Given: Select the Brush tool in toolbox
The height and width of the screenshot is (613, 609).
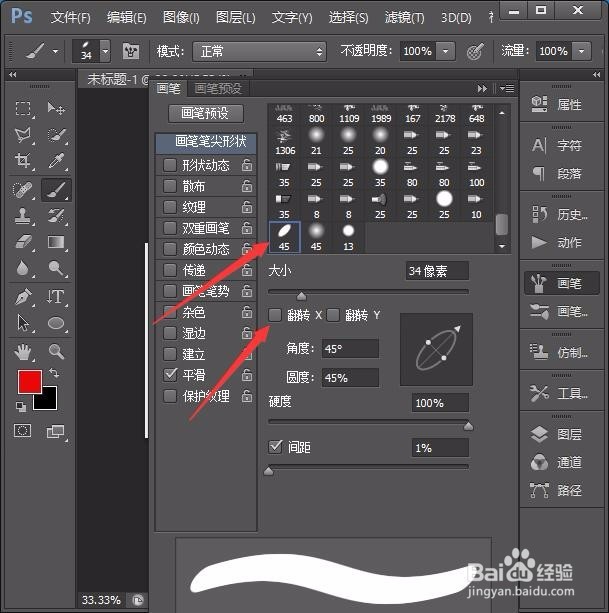Looking at the screenshot, I should coord(56,190).
